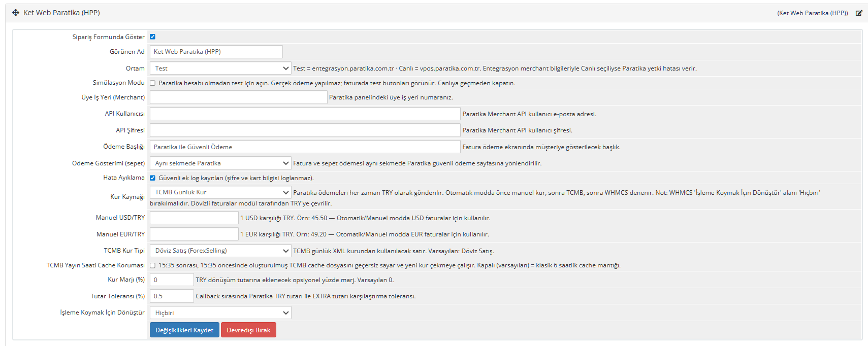Click 'Paratika panelindeki üye iş yeri numaranız.' text
Screen dimensions: 868x346
pyautogui.click(x=391, y=97)
